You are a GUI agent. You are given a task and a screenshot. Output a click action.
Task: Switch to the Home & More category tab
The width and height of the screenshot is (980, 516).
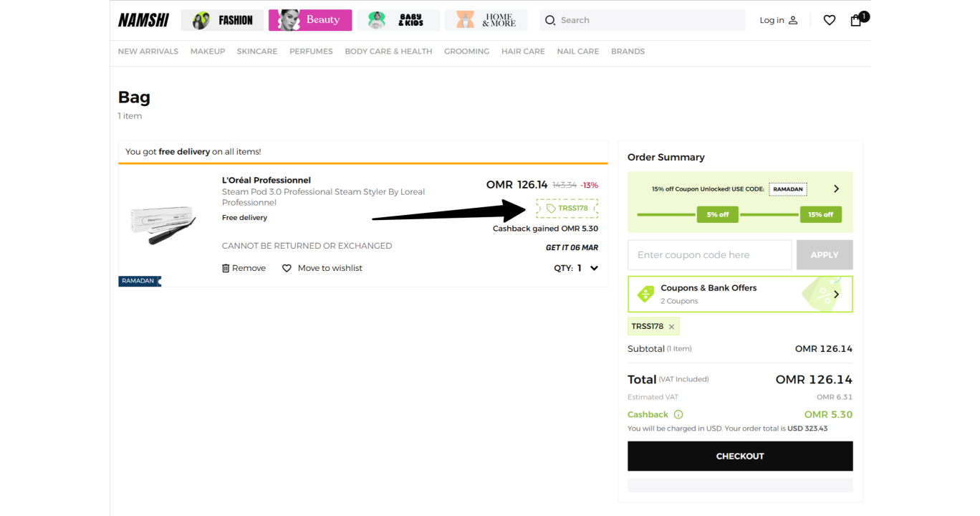(x=486, y=20)
